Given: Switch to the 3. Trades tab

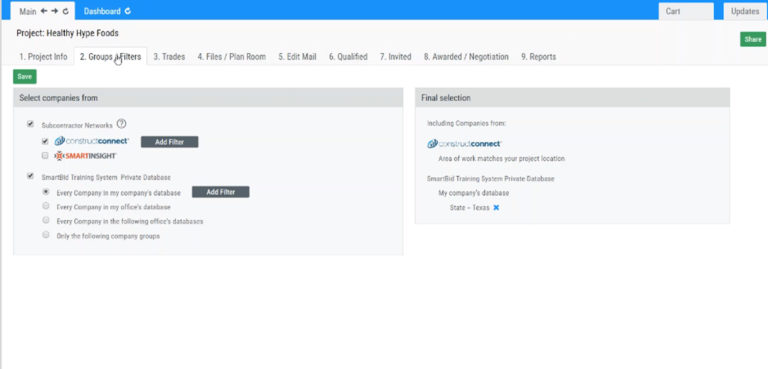Looking at the screenshot, I should tap(169, 57).
